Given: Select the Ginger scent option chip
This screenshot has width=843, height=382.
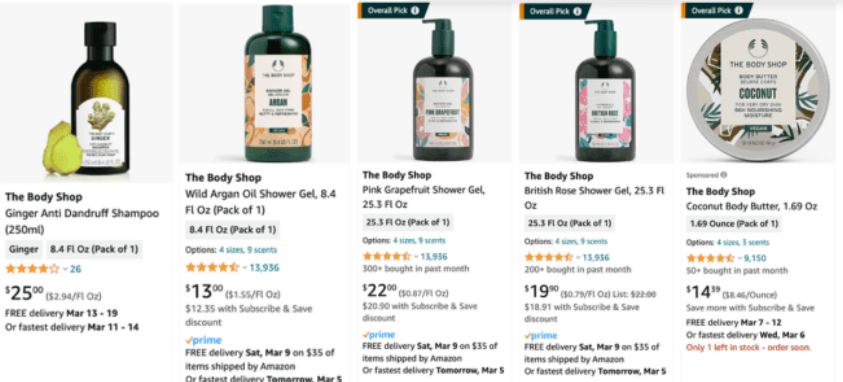Looking at the screenshot, I should [24, 249].
